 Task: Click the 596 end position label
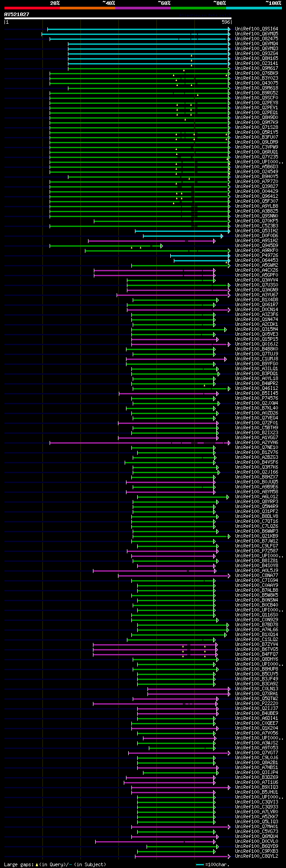pos(226,22)
